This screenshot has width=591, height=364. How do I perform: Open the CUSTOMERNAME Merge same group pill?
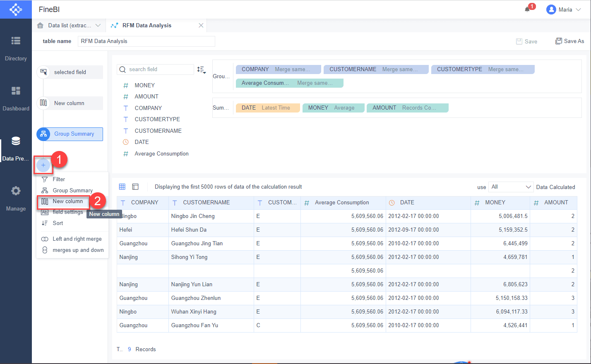coord(375,69)
